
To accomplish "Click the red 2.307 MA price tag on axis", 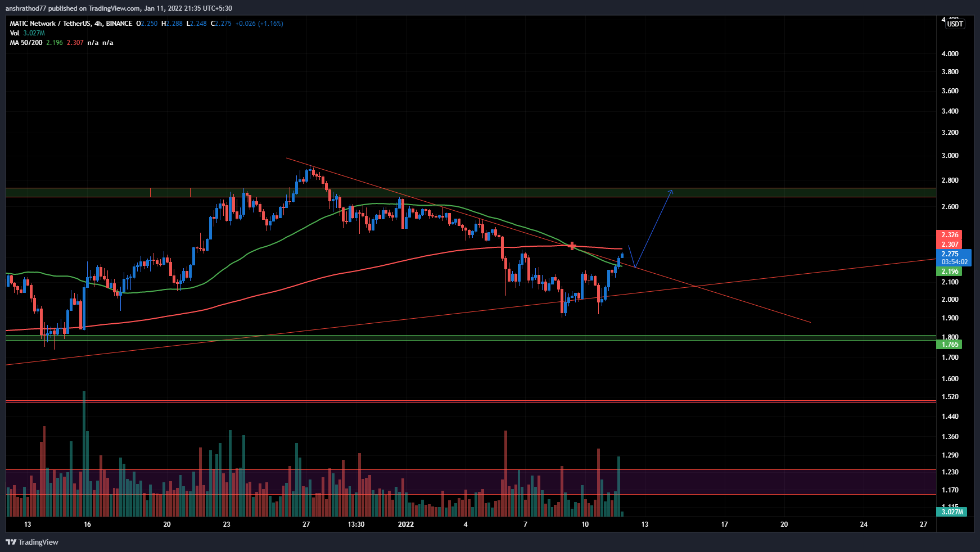I will click(x=950, y=245).
